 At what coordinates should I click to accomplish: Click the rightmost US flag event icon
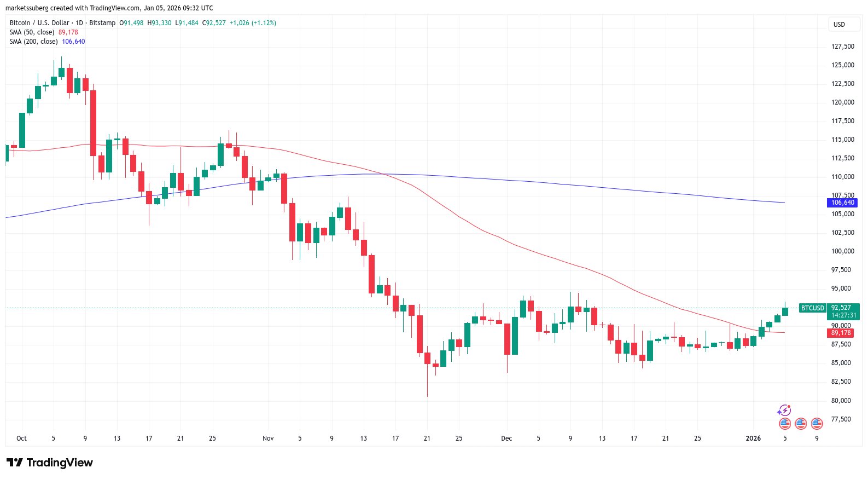(817, 423)
